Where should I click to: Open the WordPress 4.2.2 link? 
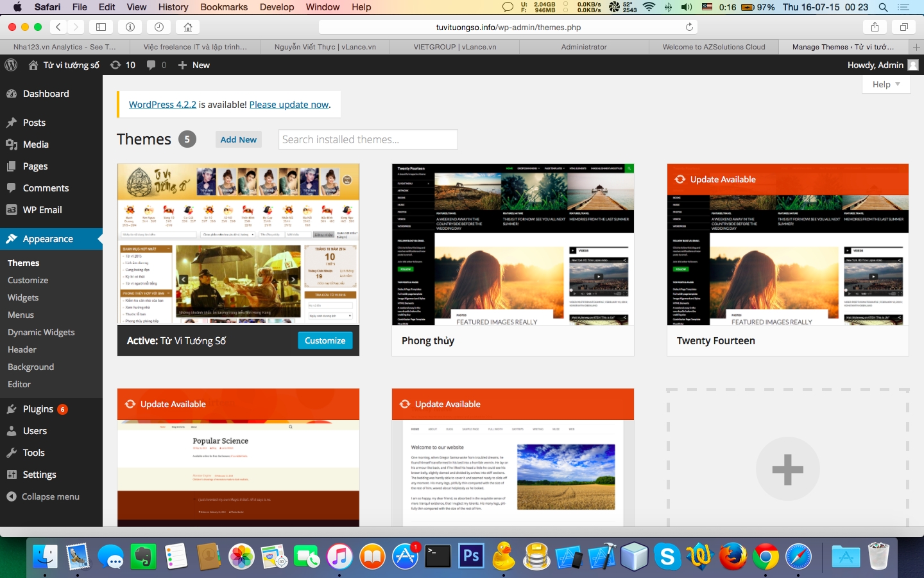click(x=162, y=105)
